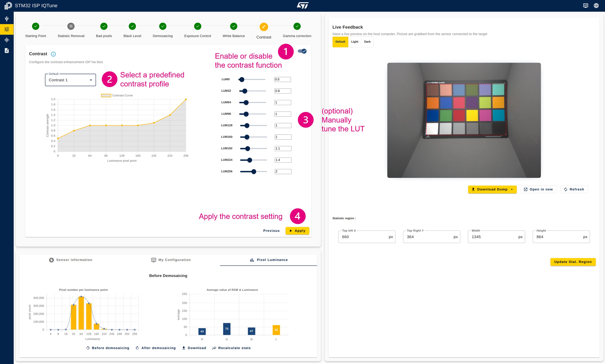Download the pixel luminance stats
The image size is (605, 364).
coord(194,348)
